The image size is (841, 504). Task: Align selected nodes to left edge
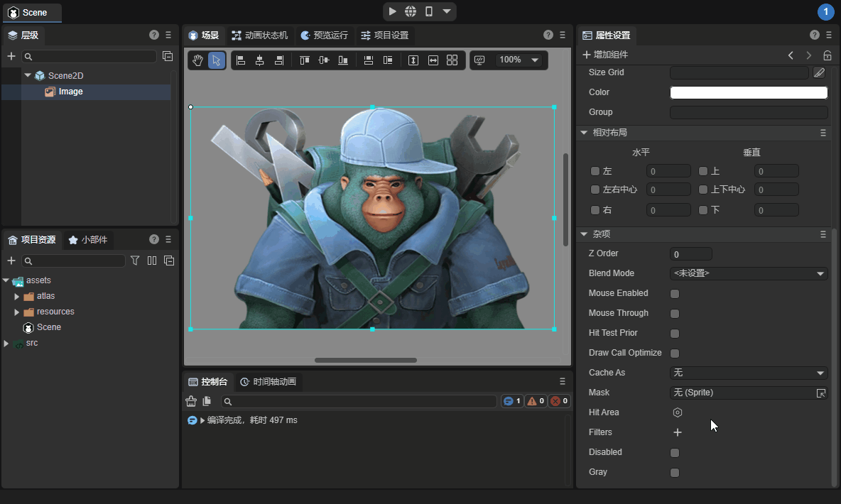click(x=241, y=60)
